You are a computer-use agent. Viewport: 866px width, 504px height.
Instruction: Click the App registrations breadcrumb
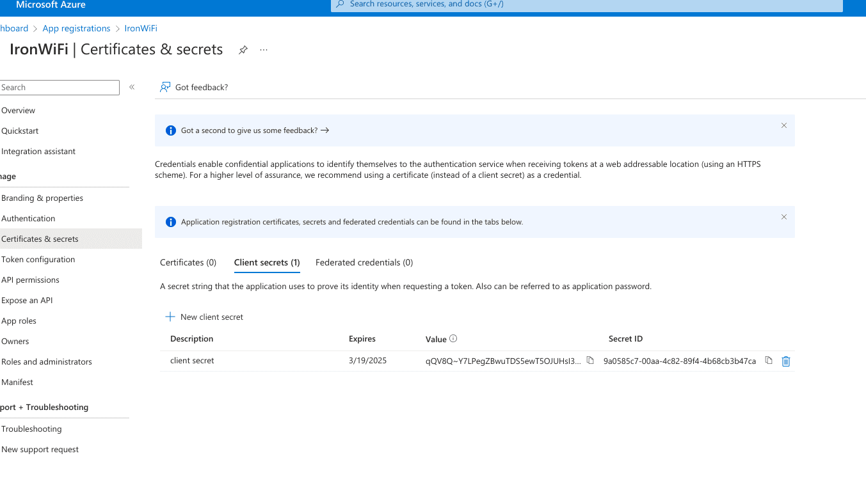tap(76, 29)
